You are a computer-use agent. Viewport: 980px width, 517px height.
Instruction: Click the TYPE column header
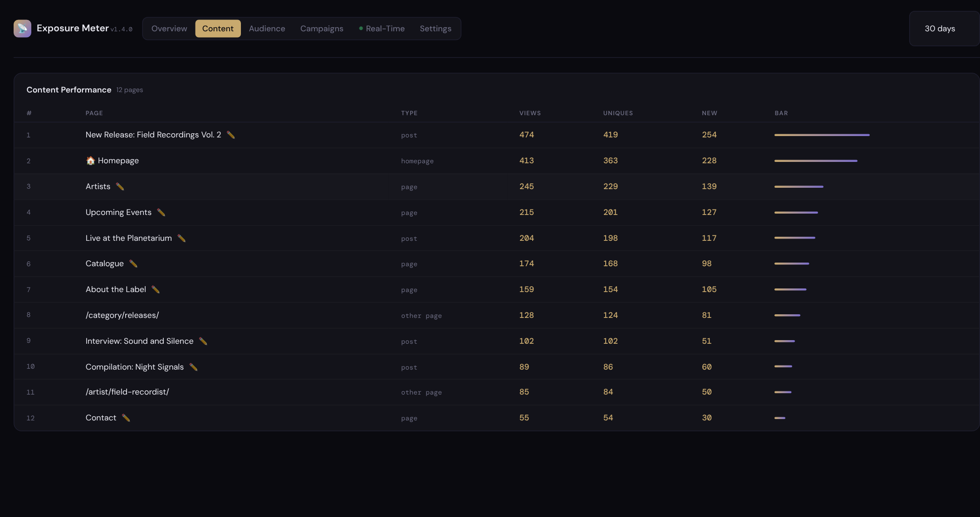tap(409, 113)
